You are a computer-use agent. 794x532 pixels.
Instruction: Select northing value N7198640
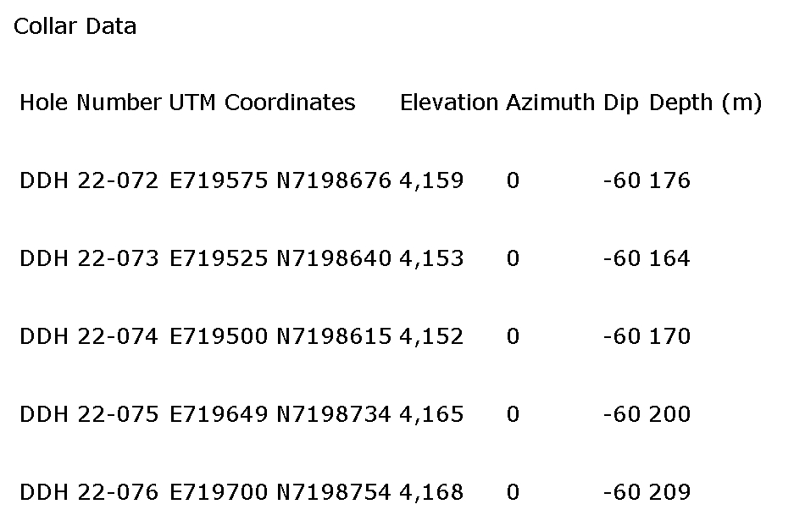point(334,258)
